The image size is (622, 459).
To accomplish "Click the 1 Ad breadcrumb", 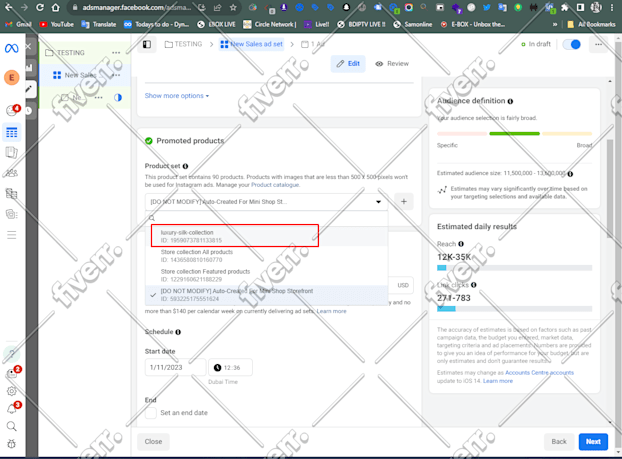I will pyautogui.click(x=313, y=44).
